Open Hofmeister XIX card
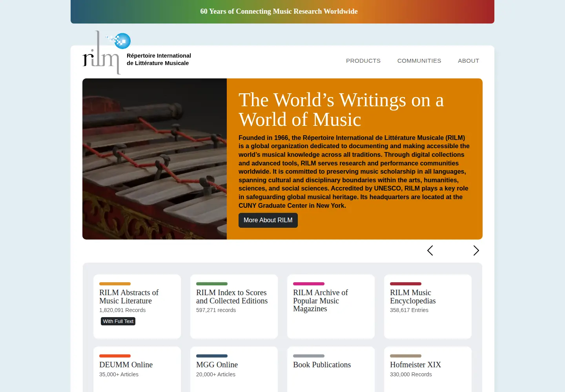Screen dimensions: 565x392 pos(428,369)
